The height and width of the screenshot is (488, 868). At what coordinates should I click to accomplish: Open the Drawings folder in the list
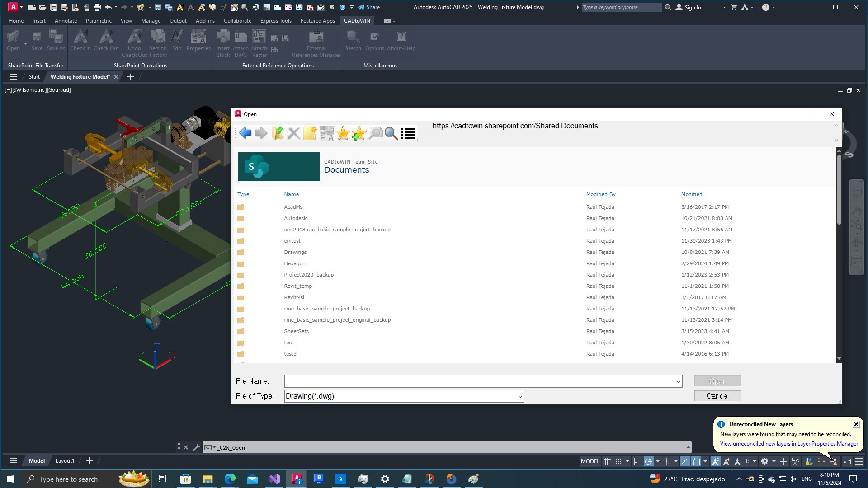[295, 252]
